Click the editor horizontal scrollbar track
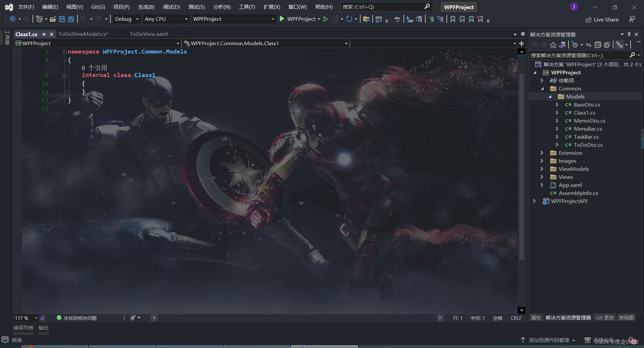The image size is (644, 348). (x=297, y=318)
